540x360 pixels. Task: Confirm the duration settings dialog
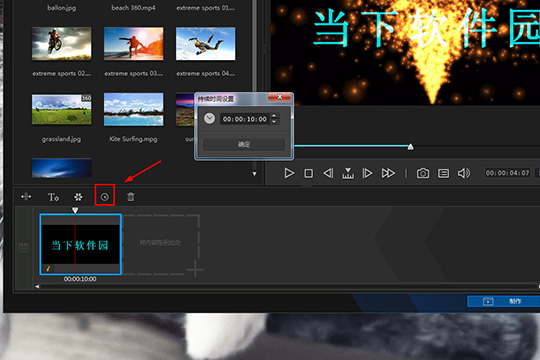coord(244,144)
